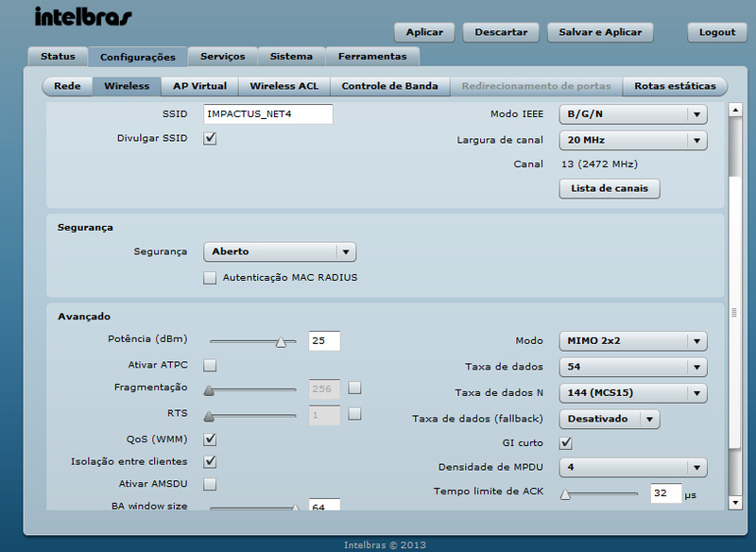This screenshot has height=552, width=756.
Task: Click the RTS slider handle
Action: coord(209,417)
